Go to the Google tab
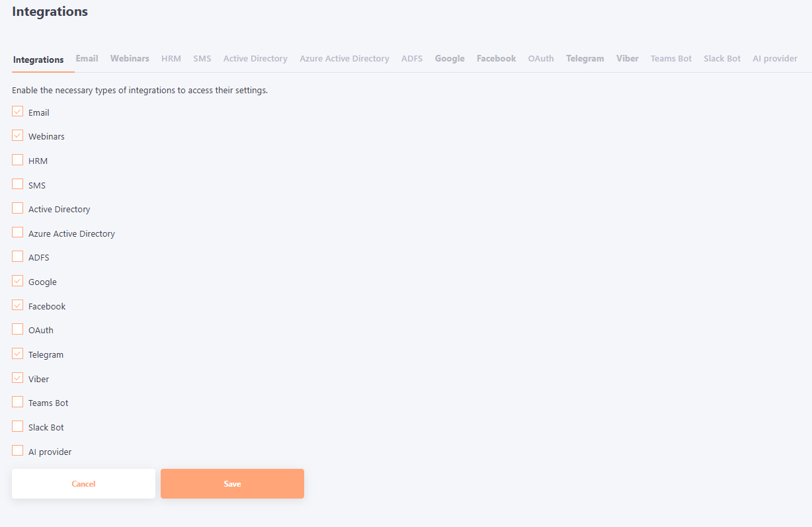Viewport: 812px width, 527px height. pyautogui.click(x=450, y=59)
